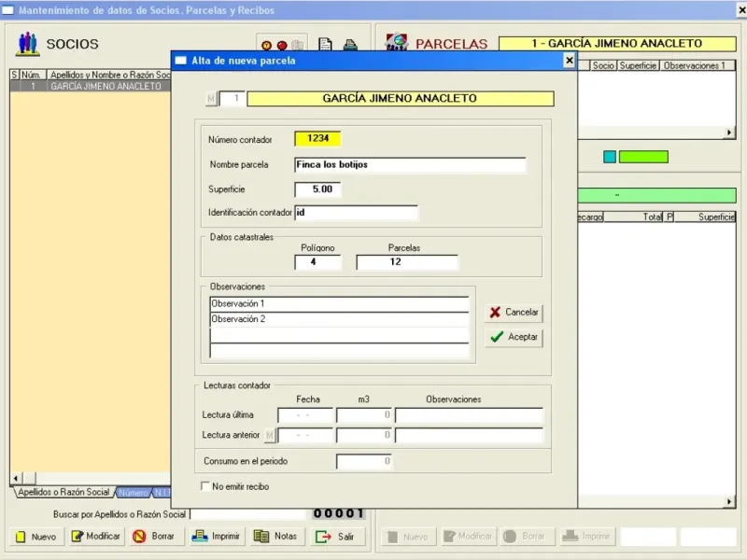
Task: Click disabled Imprimir button in Parcelas panel
Action: [587, 536]
